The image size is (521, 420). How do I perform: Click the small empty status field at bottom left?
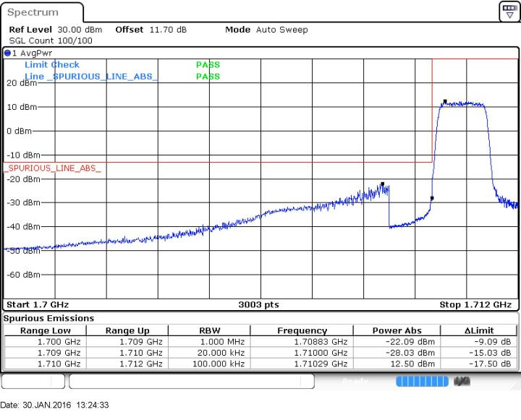(33, 381)
